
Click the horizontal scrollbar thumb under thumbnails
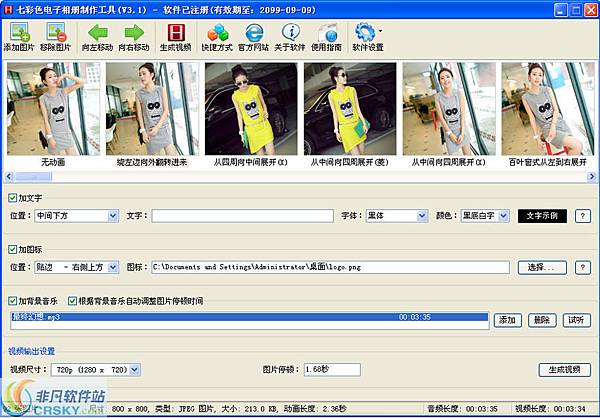pyautogui.click(x=33, y=176)
